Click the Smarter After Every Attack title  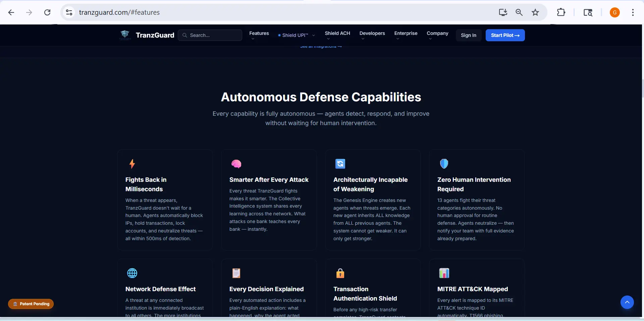point(269,180)
